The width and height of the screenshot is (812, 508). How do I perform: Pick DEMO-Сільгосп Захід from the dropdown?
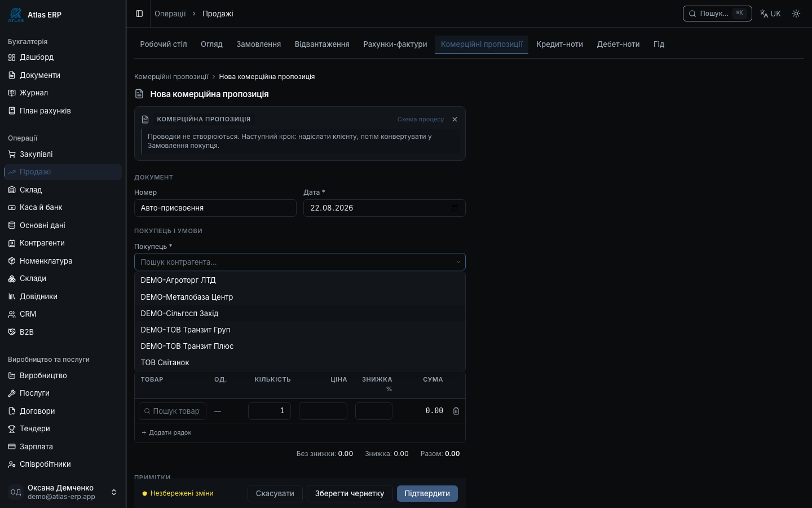tap(300, 313)
